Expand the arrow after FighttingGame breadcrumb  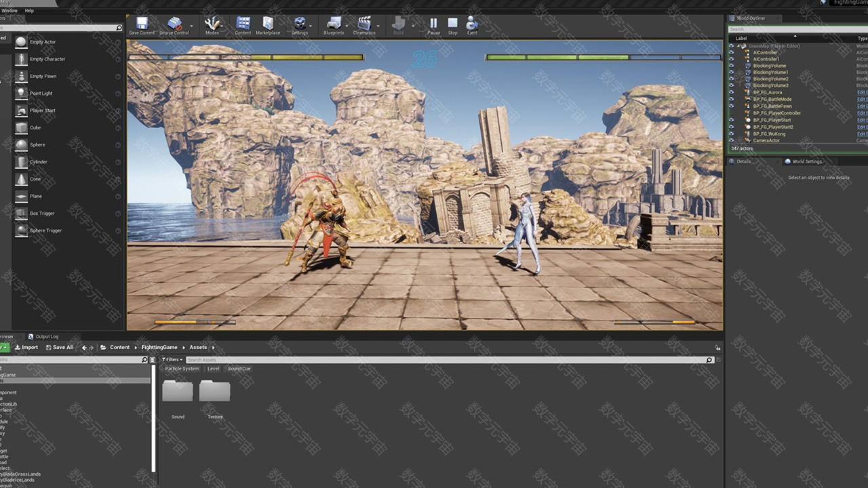click(x=183, y=347)
